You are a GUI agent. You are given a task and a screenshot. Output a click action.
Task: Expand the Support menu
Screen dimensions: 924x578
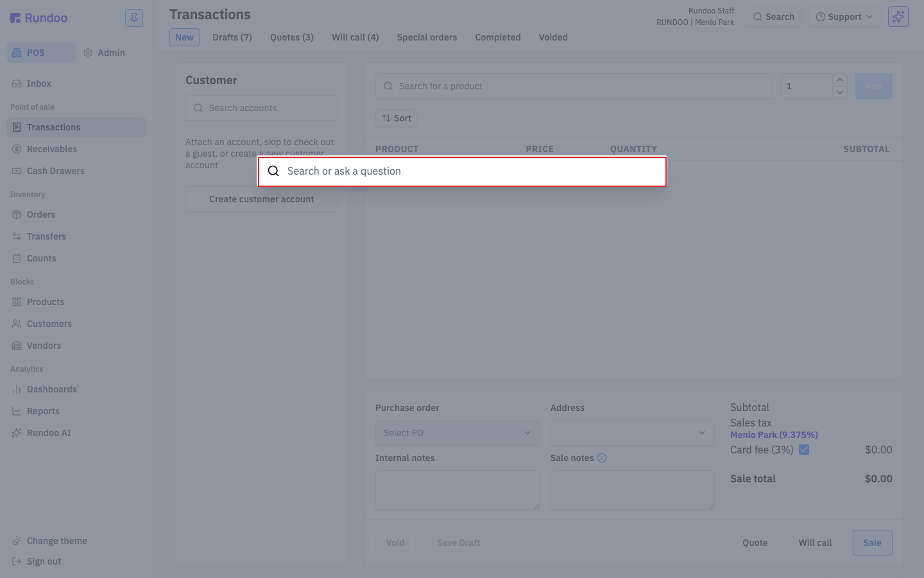coord(844,17)
